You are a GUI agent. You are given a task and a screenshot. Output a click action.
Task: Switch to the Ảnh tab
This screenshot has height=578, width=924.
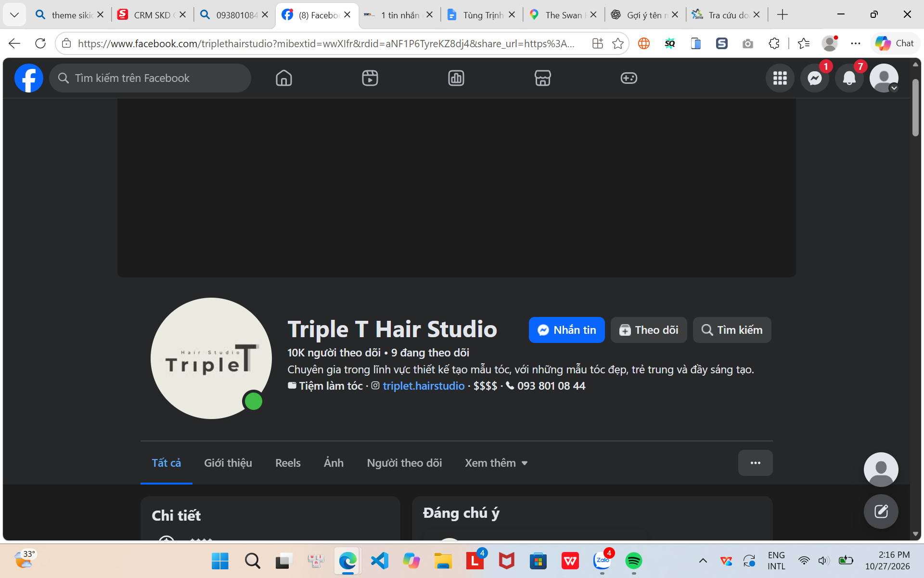coord(334,463)
